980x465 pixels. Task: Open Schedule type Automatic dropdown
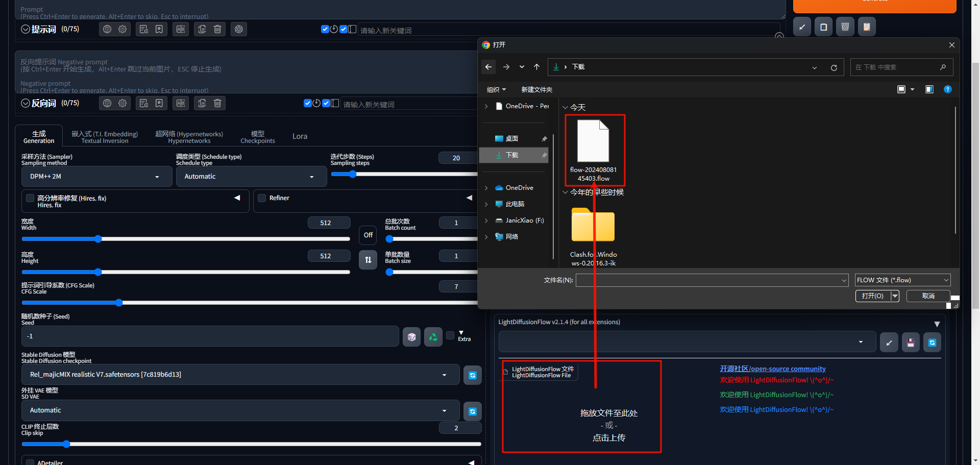coord(251,177)
